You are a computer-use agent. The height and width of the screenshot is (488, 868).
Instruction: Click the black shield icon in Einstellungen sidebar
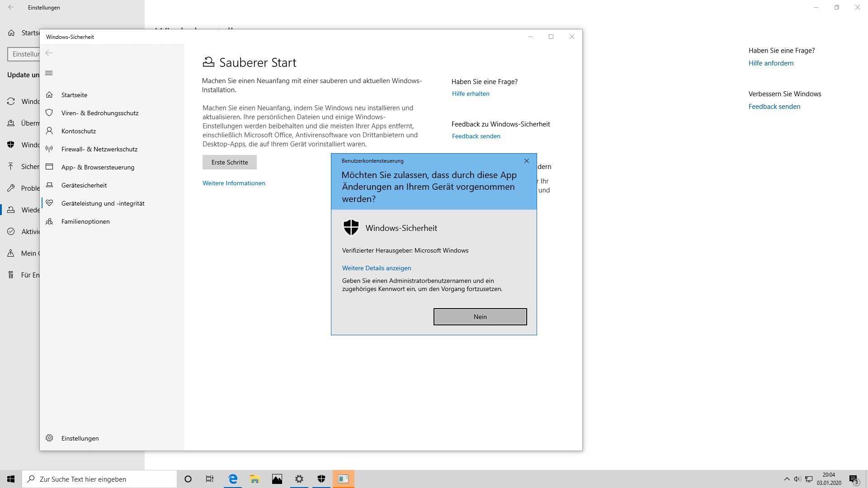tap(11, 145)
